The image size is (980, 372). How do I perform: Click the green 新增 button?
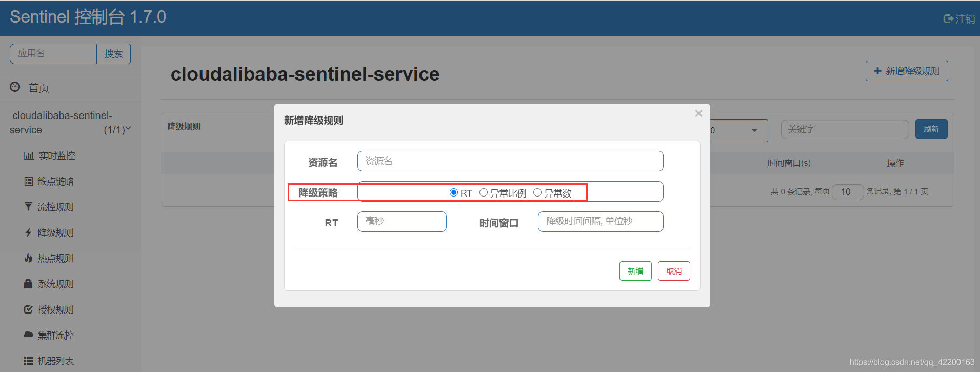tap(635, 271)
